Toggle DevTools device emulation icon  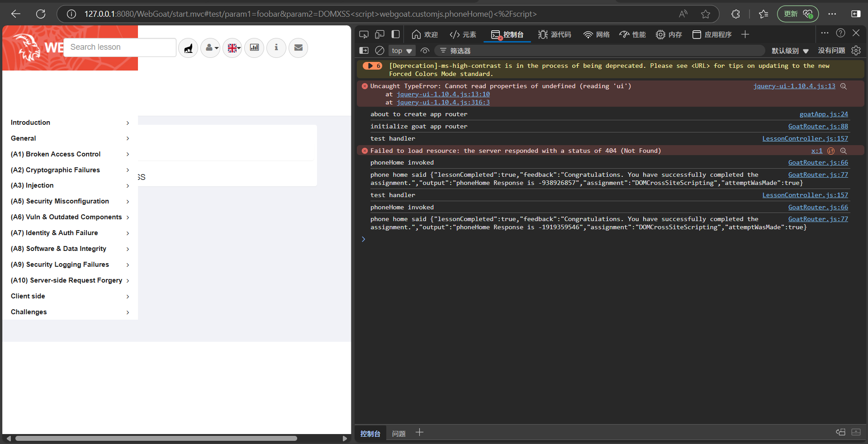click(380, 34)
